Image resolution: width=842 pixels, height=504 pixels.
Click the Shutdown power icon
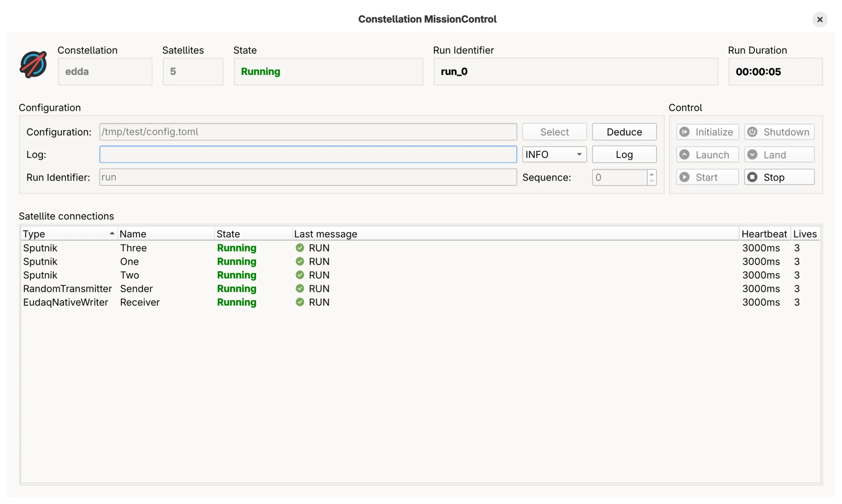point(752,132)
